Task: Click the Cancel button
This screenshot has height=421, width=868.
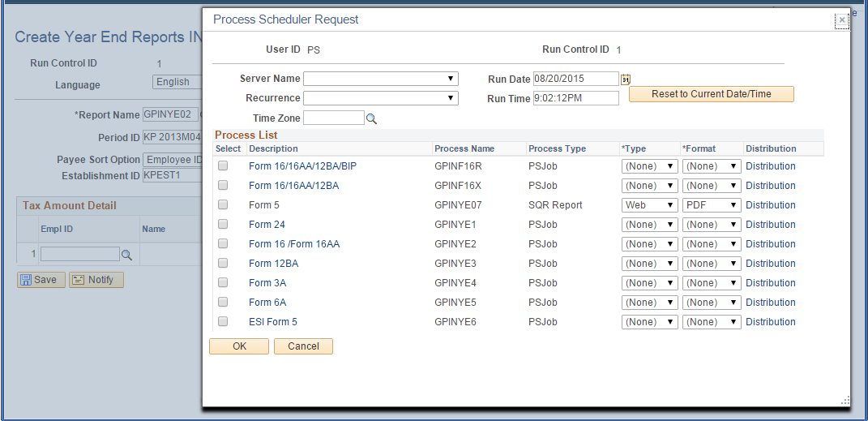Action: click(303, 346)
